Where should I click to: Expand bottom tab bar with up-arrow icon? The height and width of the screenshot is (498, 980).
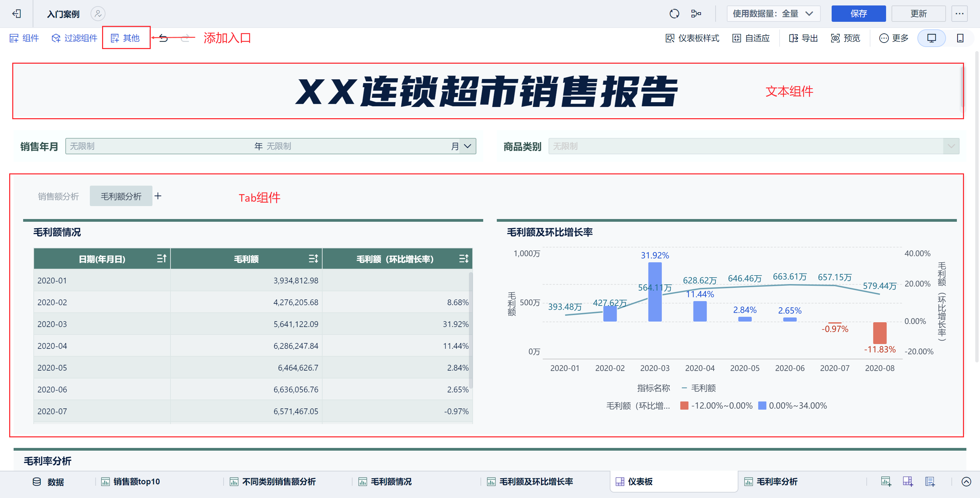(966, 482)
